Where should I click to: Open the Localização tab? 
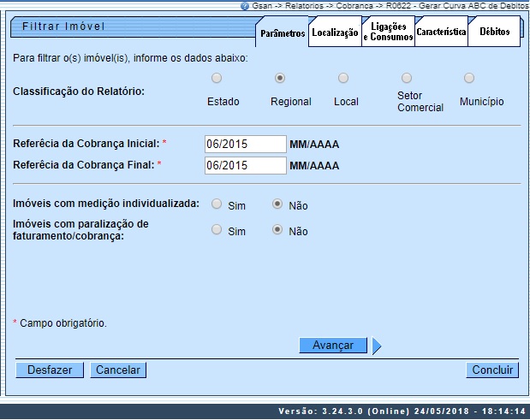tap(335, 33)
